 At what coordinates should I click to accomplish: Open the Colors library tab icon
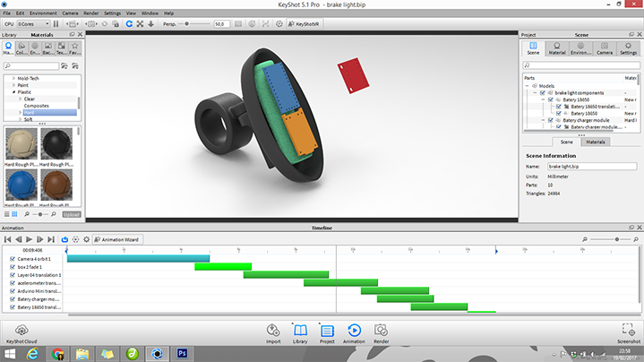(x=21, y=48)
